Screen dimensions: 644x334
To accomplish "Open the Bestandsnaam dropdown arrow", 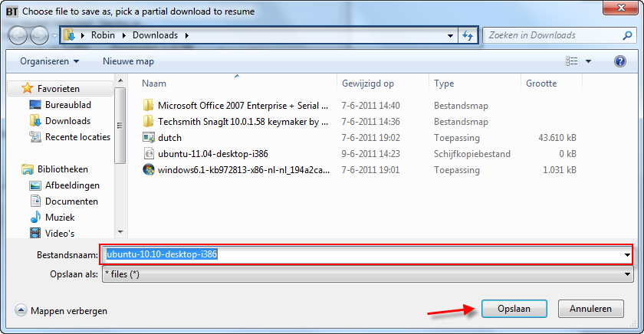I will [x=627, y=255].
